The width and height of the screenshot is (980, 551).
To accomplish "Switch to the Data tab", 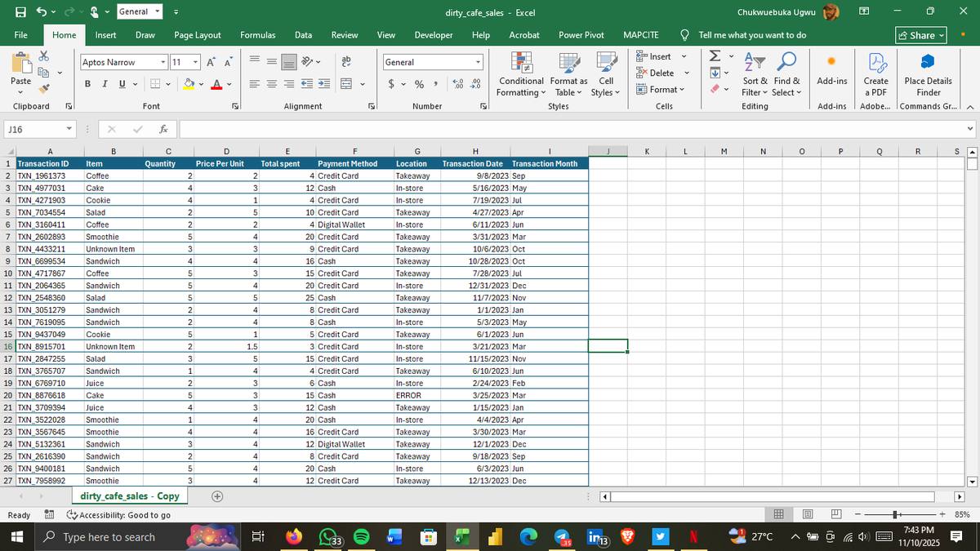I will point(303,35).
